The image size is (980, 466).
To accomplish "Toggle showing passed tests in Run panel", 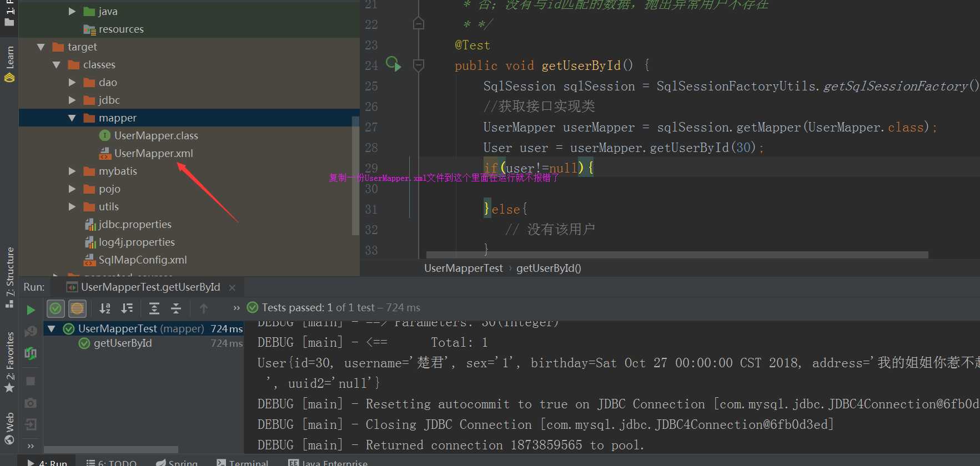I will 56,308.
